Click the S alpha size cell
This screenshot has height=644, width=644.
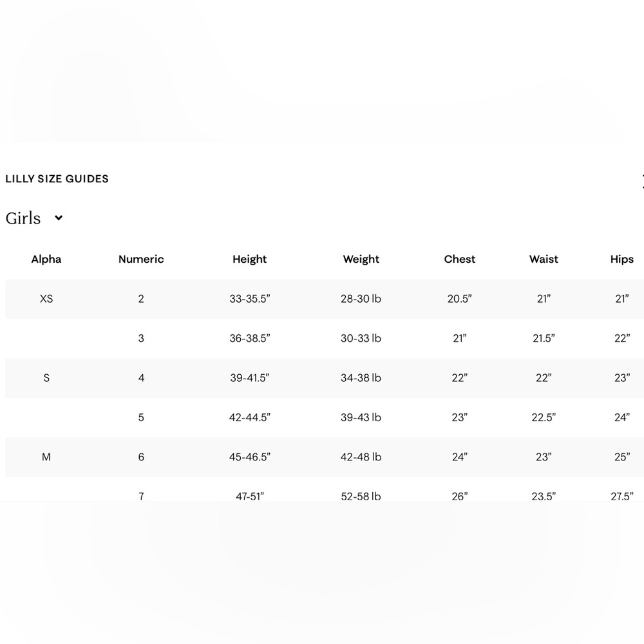tap(46, 378)
